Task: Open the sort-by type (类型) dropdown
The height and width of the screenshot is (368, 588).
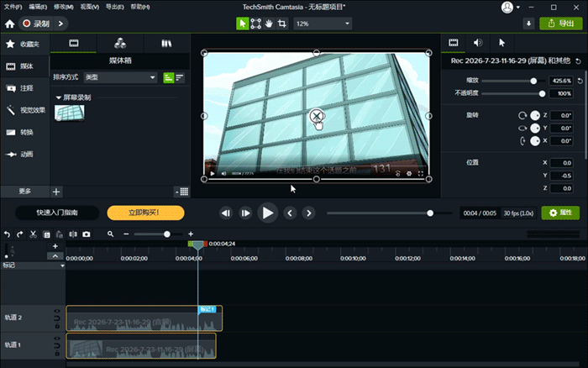Action: click(120, 77)
